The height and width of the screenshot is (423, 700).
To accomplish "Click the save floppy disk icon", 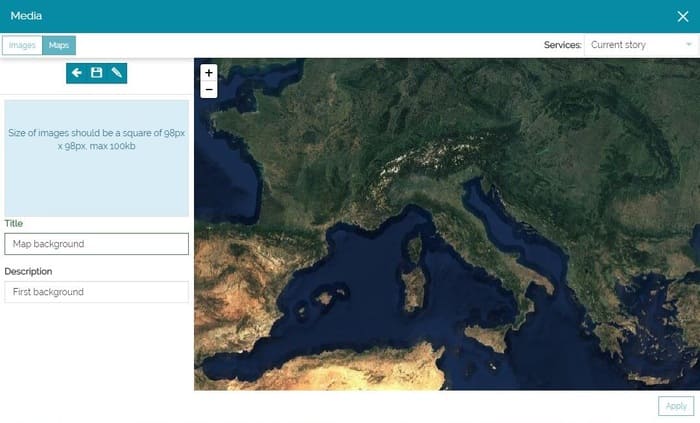I will tap(97, 73).
